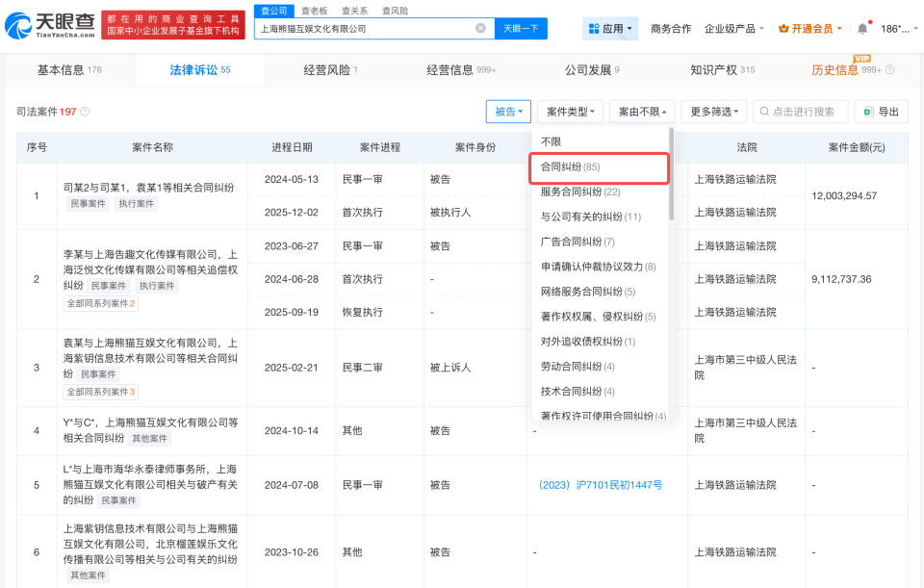Open the 案件类型 dropdown
Screen dimensions: 924x588
pyautogui.click(x=570, y=112)
